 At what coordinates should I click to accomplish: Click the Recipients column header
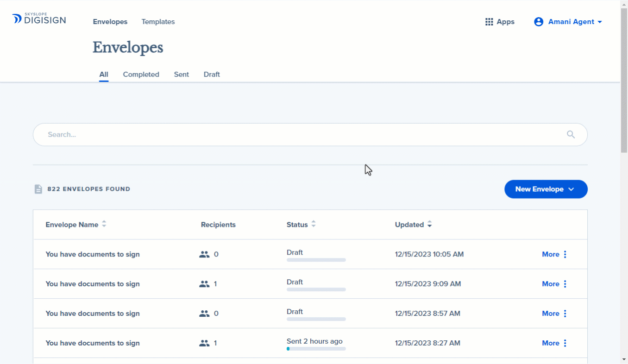pyautogui.click(x=218, y=225)
